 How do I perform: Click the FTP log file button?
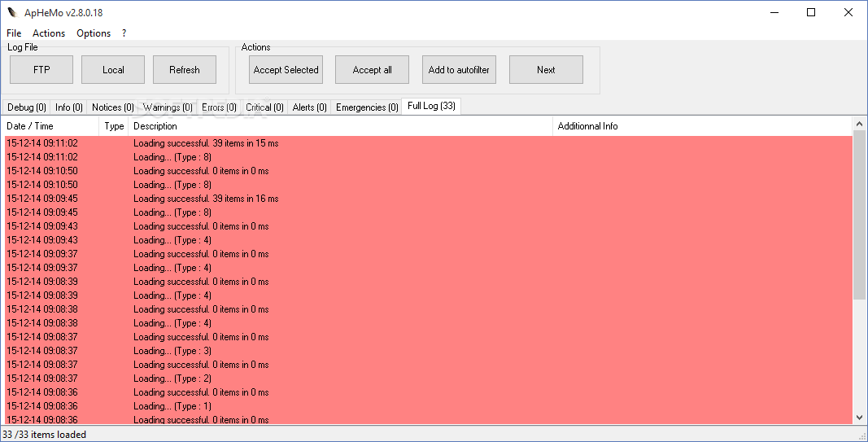pyautogui.click(x=41, y=70)
